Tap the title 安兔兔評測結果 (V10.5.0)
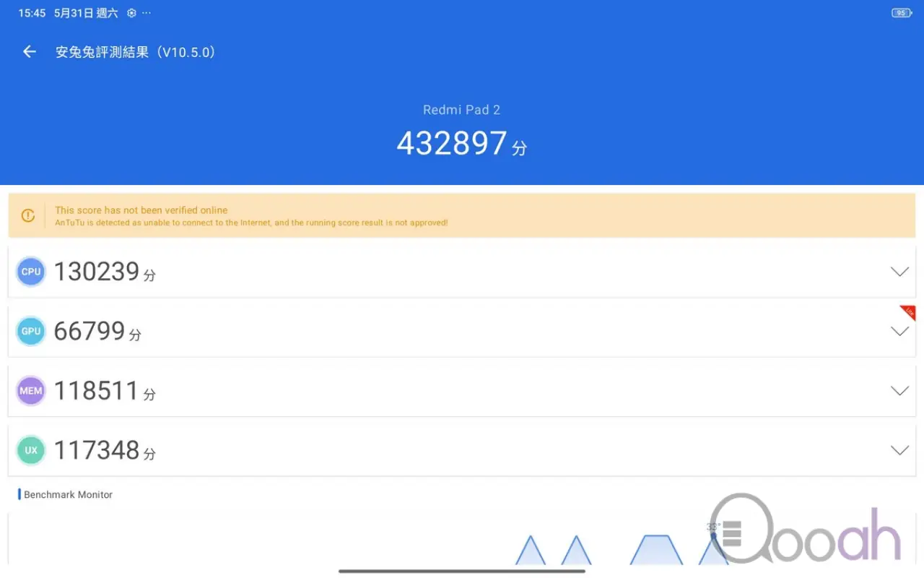The image size is (924, 578). 136,52
